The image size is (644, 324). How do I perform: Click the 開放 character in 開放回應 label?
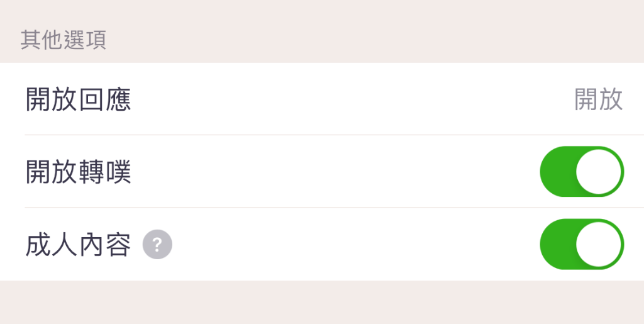click(52, 99)
